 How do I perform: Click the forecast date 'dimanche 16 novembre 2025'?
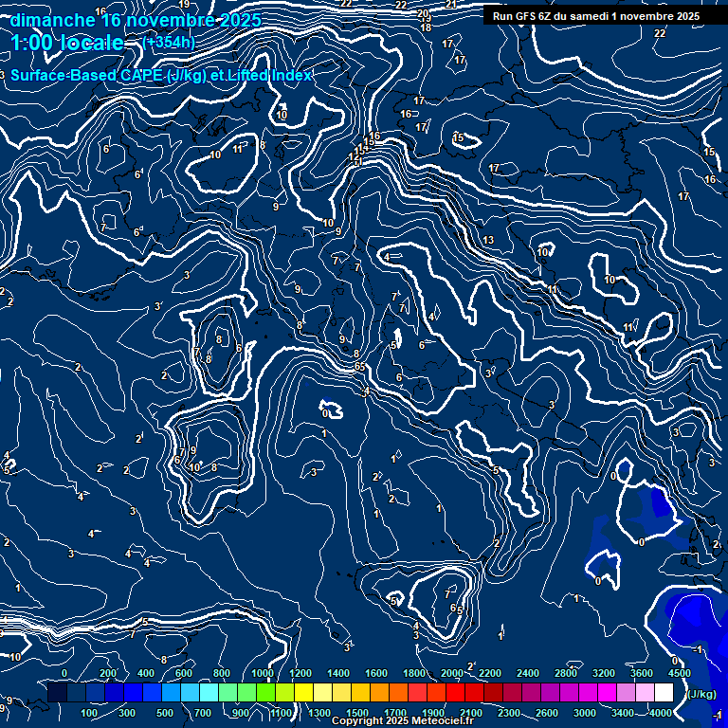136,21
